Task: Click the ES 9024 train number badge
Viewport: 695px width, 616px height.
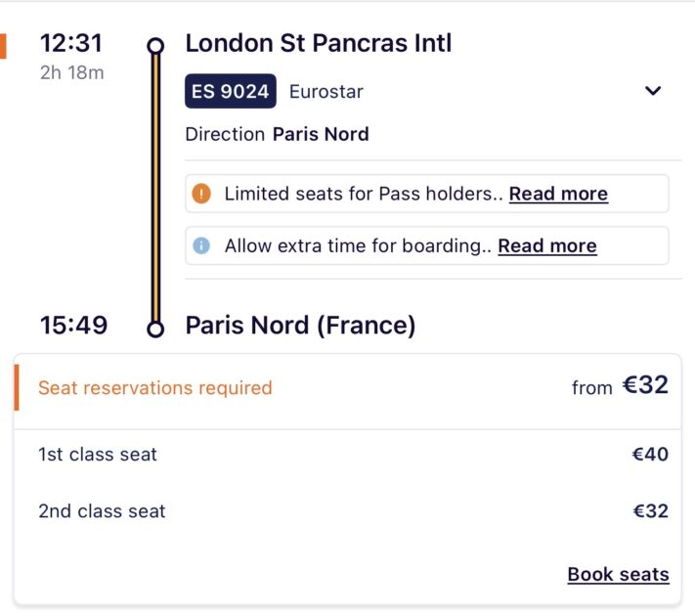Action: tap(231, 92)
